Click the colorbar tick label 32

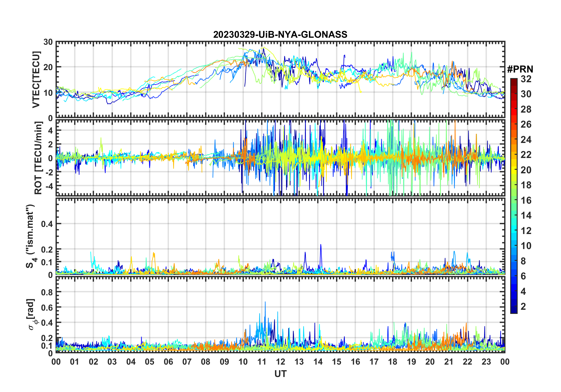(x=526, y=79)
